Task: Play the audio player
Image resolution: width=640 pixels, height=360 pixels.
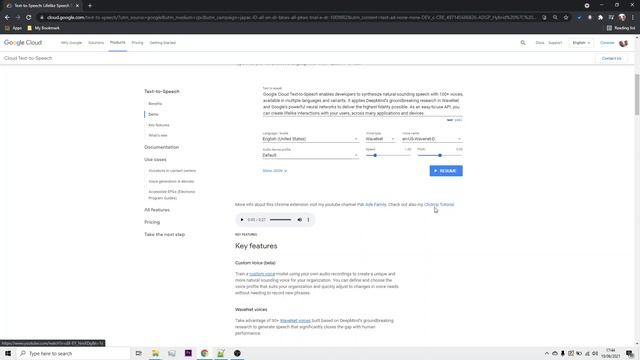Action: click(242, 220)
